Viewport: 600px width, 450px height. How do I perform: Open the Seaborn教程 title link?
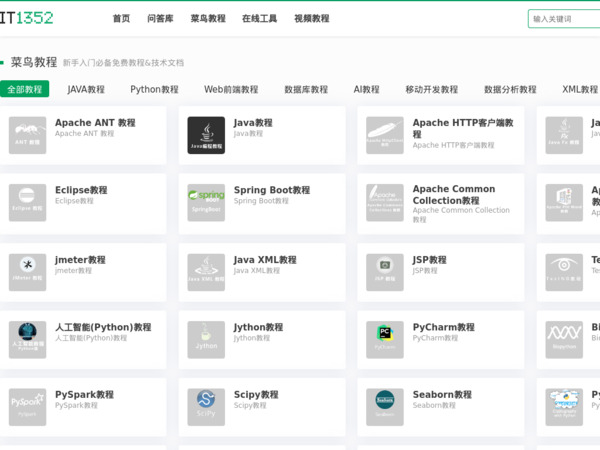click(442, 395)
